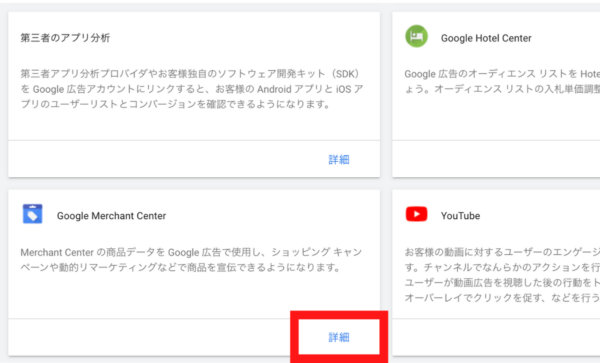Select the Google Hotel Center title text
600x363 pixels.
tap(486, 38)
